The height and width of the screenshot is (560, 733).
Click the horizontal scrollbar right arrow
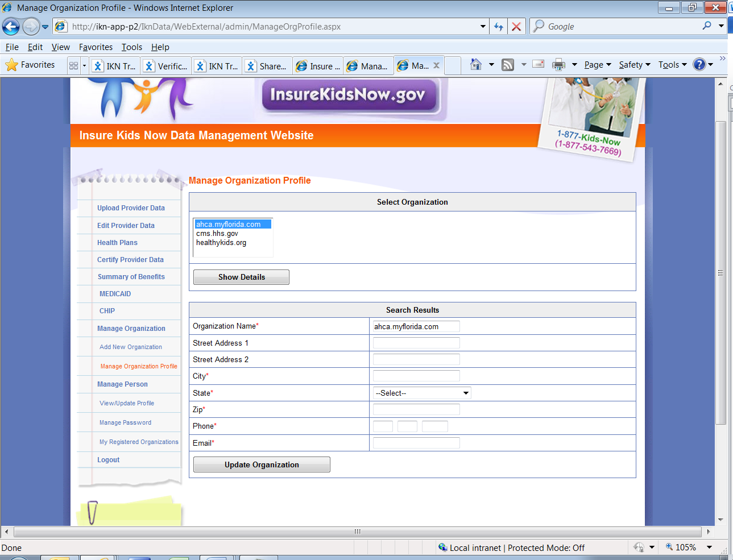tap(708, 532)
